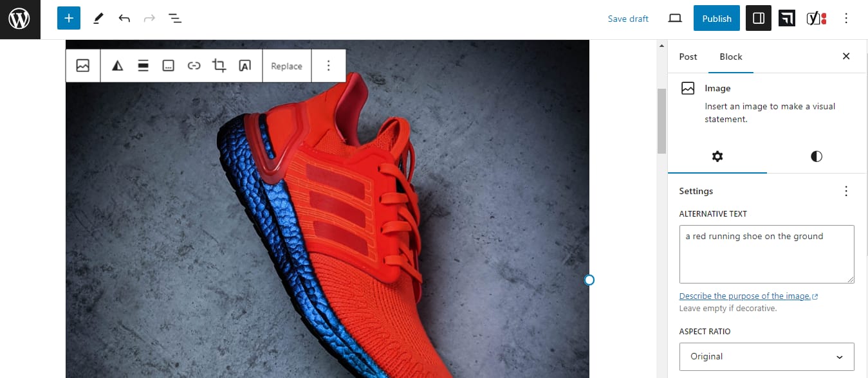
Task: Add a caption to the image
Action: click(169, 66)
